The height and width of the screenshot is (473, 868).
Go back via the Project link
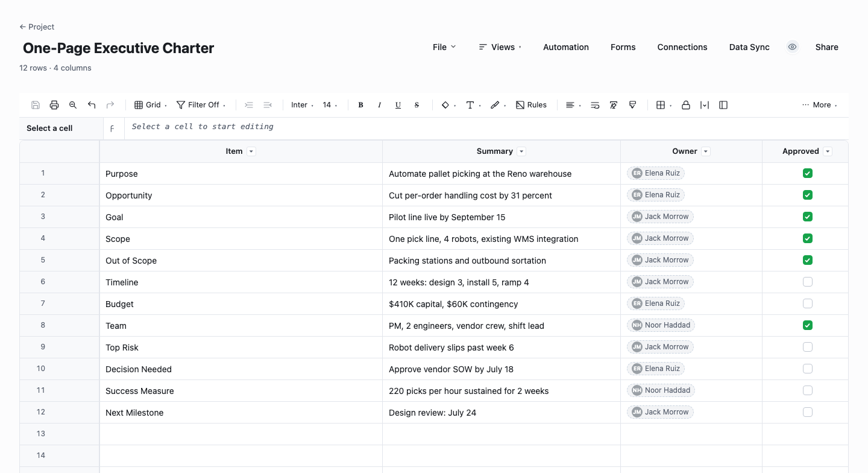pos(37,27)
